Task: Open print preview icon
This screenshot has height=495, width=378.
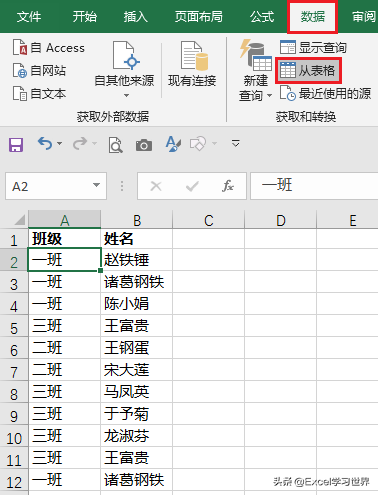Action: click(x=116, y=145)
